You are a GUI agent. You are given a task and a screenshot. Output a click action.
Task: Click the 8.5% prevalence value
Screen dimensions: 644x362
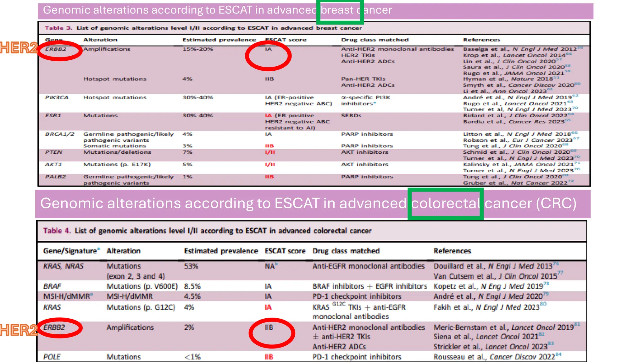pos(192,286)
